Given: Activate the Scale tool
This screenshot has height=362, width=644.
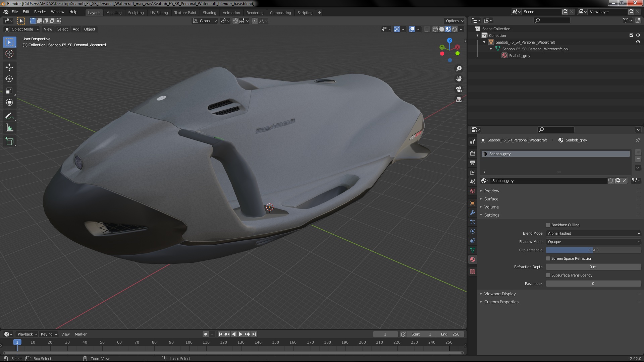Looking at the screenshot, I should pyautogui.click(x=9, y=91).
